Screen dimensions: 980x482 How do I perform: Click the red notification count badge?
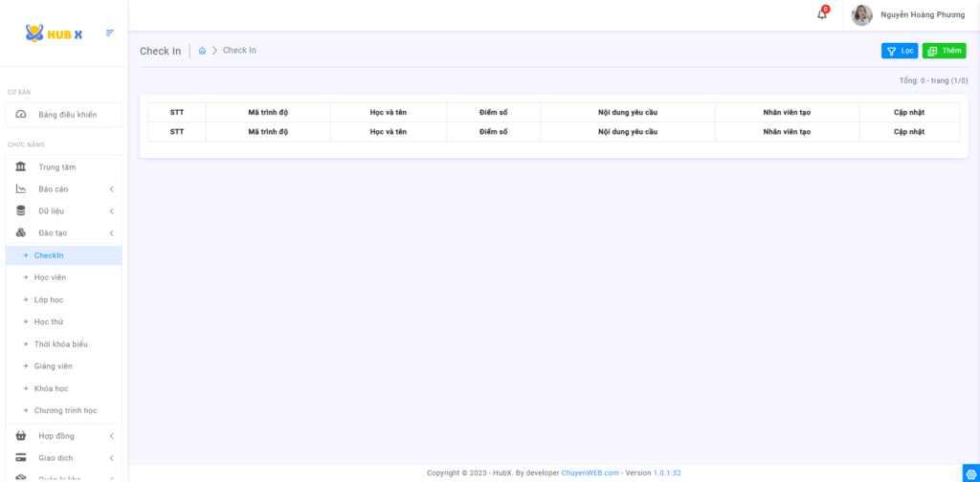coord(826,9)
